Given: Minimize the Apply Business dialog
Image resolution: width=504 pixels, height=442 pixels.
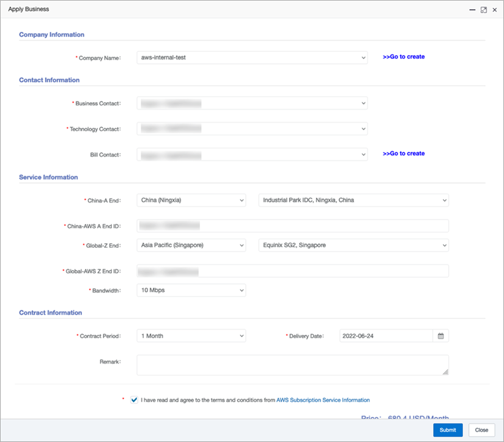Looking at the screenshot, I should [x=472, y=10].
